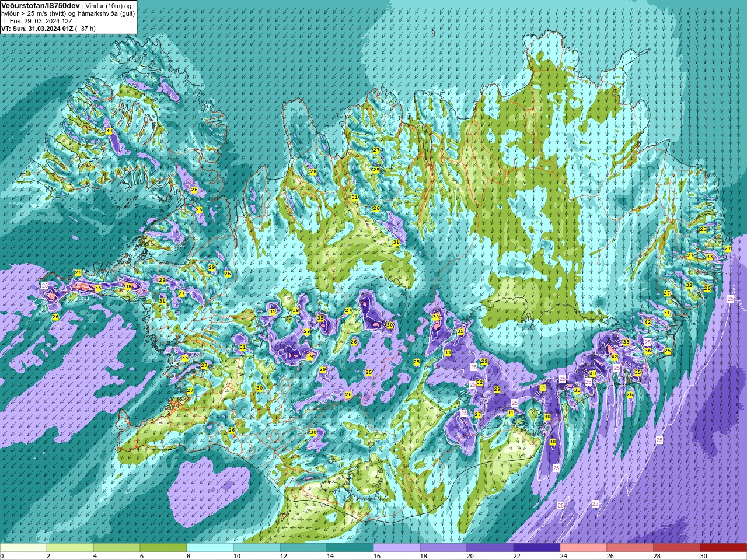Click the 'IT: Fös. 29. 03. 2024 12Z' line
Image resolution: width=747 pixels, height=560 pixels.
37,20
